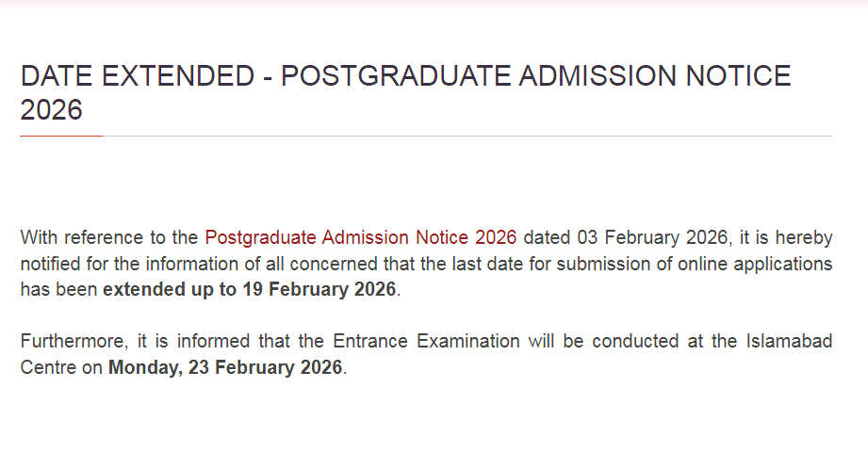Click the gray divider line below the title
868x452 pixels.
[x=471, y=137]
